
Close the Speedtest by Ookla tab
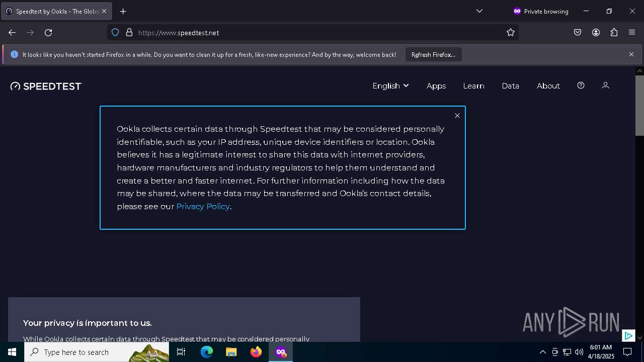tap(104, 11)
